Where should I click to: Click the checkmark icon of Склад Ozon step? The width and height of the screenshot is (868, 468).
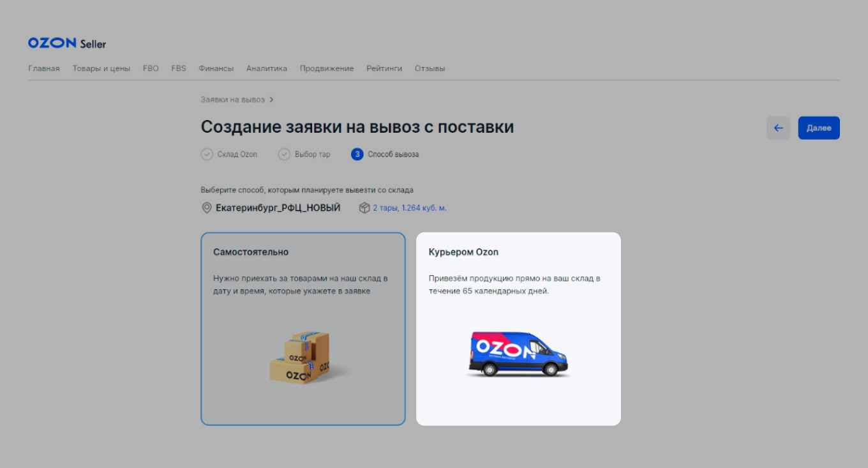click(x=207, y=155)
